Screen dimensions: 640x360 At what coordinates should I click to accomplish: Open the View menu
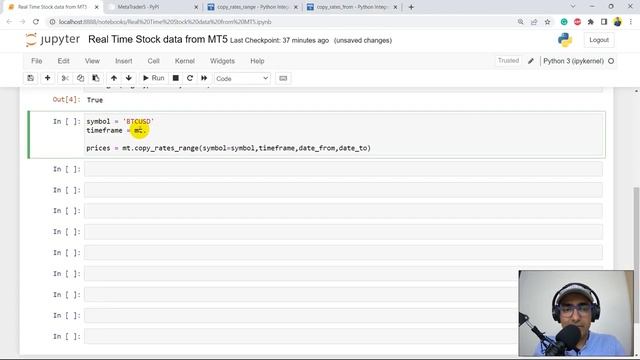(x=92, y=61)
